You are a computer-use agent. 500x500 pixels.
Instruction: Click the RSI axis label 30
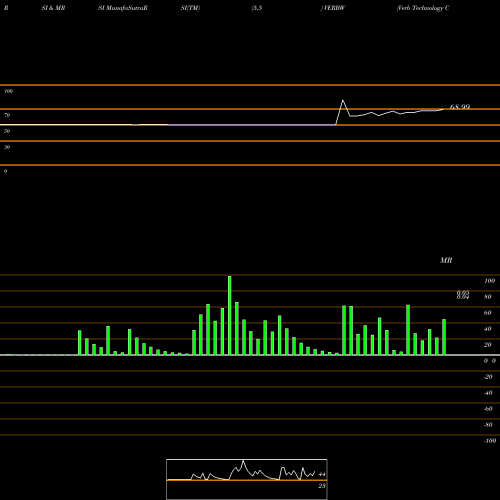(x=7, y=147)
